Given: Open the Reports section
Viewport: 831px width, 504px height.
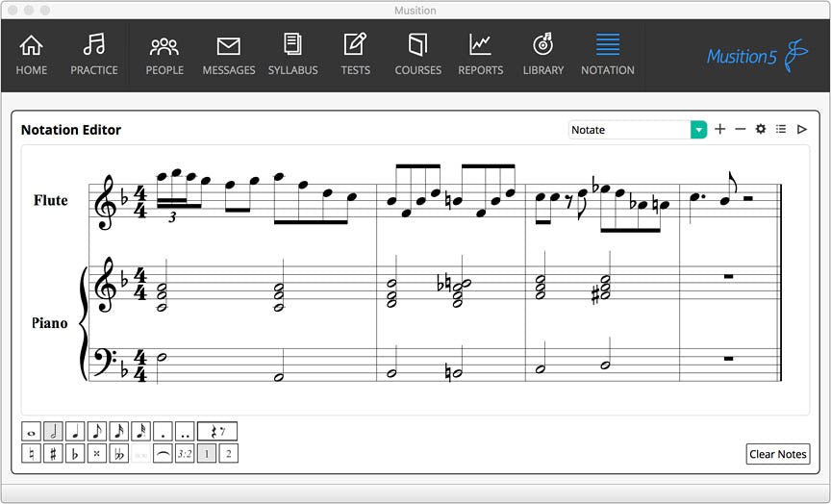Looking at the screenshot, I should (x=480, y=55).
